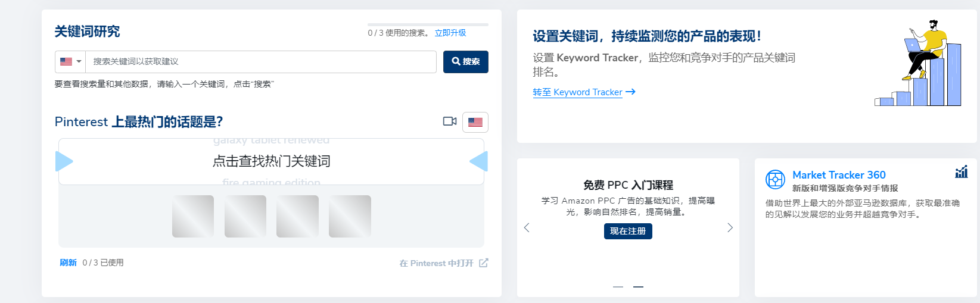
Task: Click the 搜索 search button
Action: (x=466, y=62)
